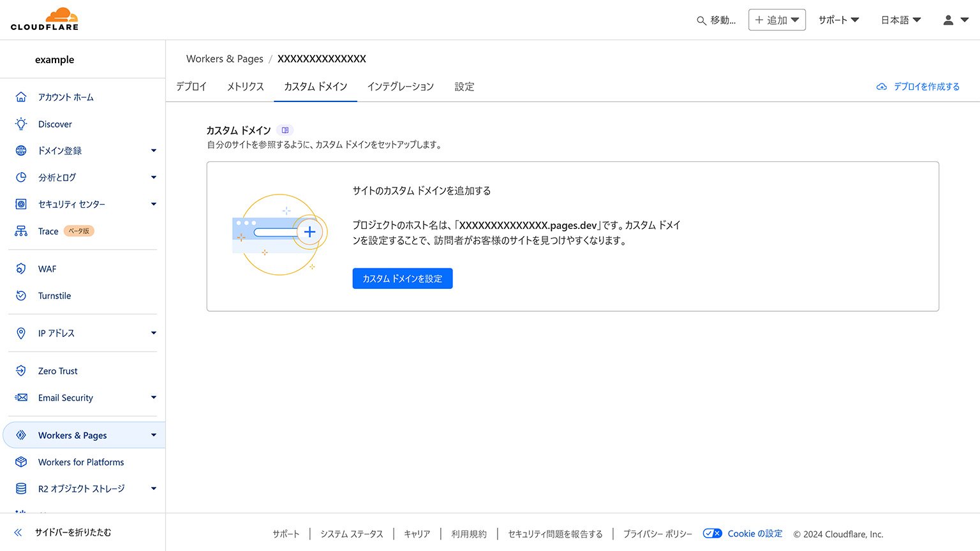Click the ドメイン登録 globe icon

(x=21, y=151)
